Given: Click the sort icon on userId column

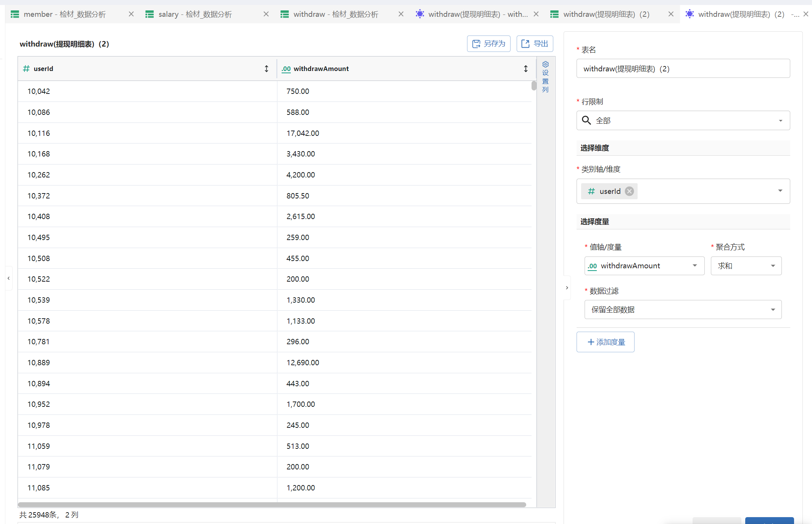Looking at the screenshot, I should tap(266, 69).
